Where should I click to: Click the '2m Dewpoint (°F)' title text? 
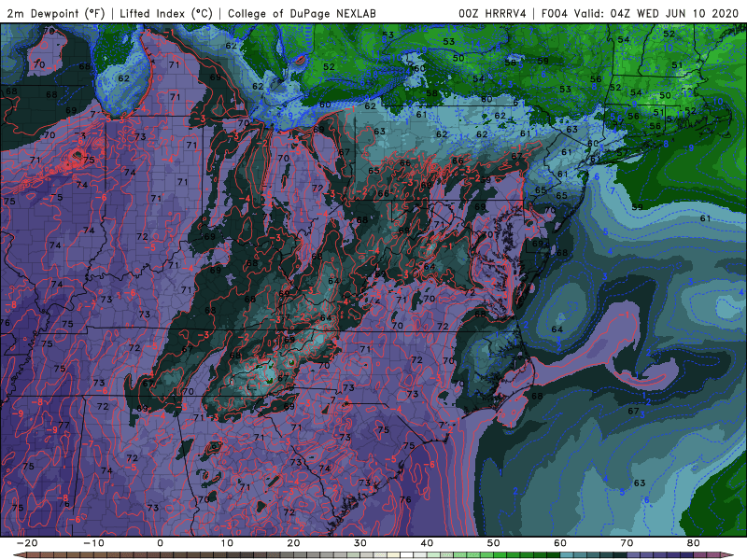56,13
